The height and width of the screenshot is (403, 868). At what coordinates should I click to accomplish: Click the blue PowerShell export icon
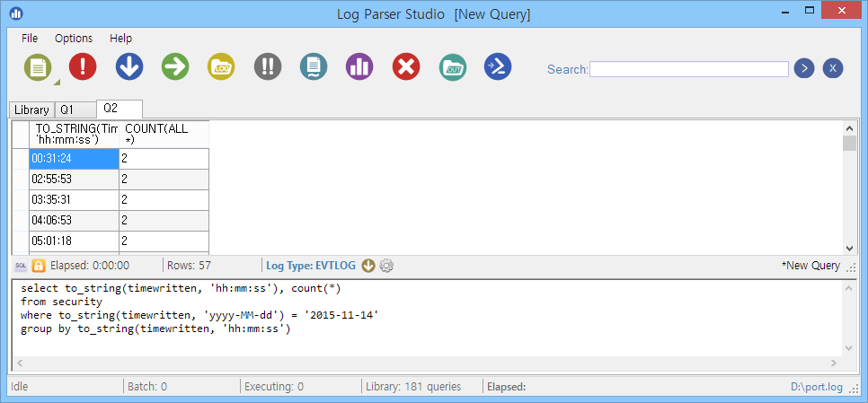(x=498, y=67)
